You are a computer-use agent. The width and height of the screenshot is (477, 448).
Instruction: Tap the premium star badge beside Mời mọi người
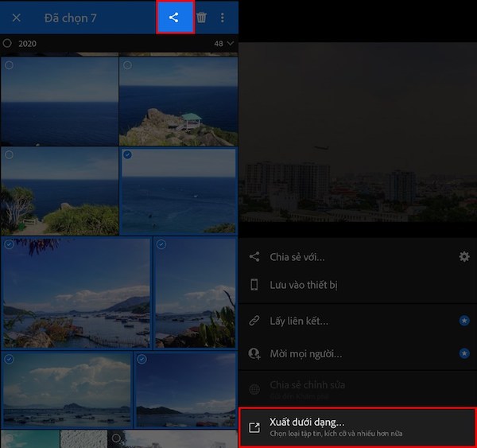click(463, 353)
